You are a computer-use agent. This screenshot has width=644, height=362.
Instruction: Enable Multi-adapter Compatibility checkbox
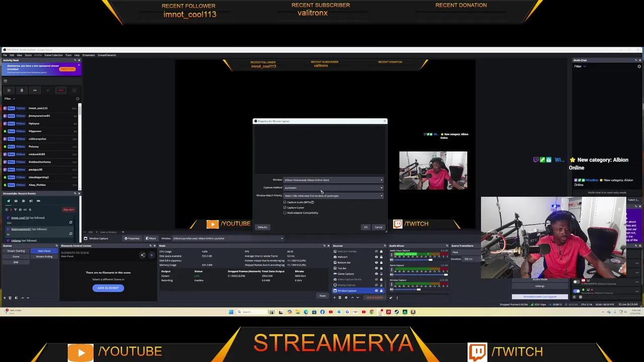(x=285, y=213)
